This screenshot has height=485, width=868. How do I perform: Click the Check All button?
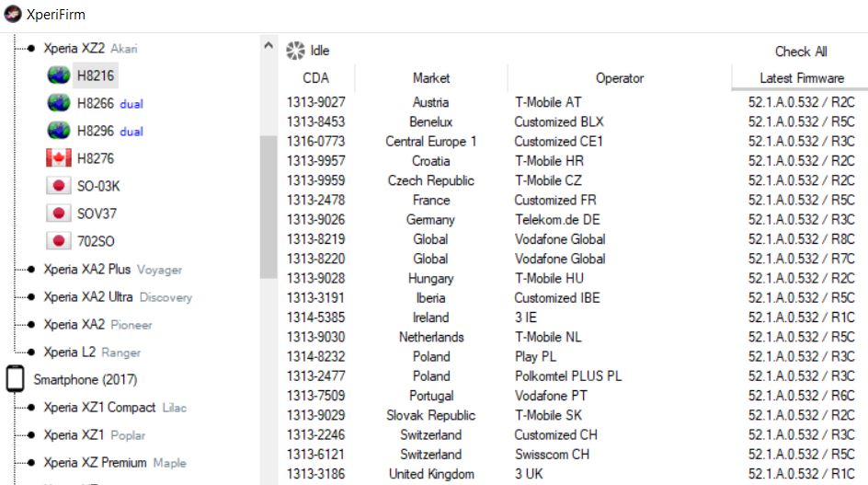(x=800, y=52)
